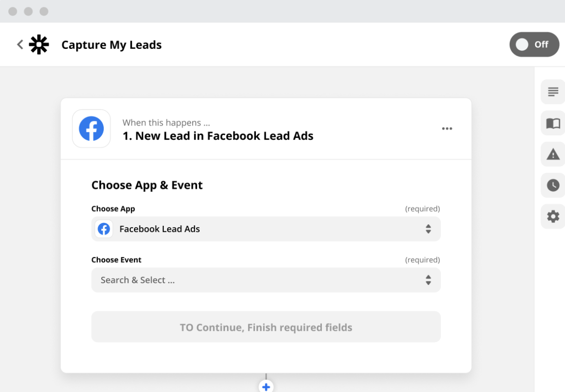Click the up-down arrows on Choose App dropdown
Screen dimensions: 565x392
point(428,229)
